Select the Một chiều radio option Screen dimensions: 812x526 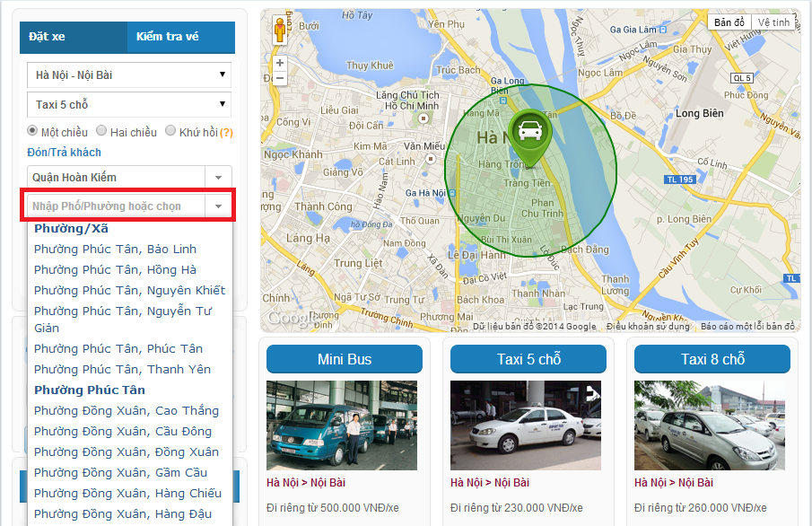[32, 130]
